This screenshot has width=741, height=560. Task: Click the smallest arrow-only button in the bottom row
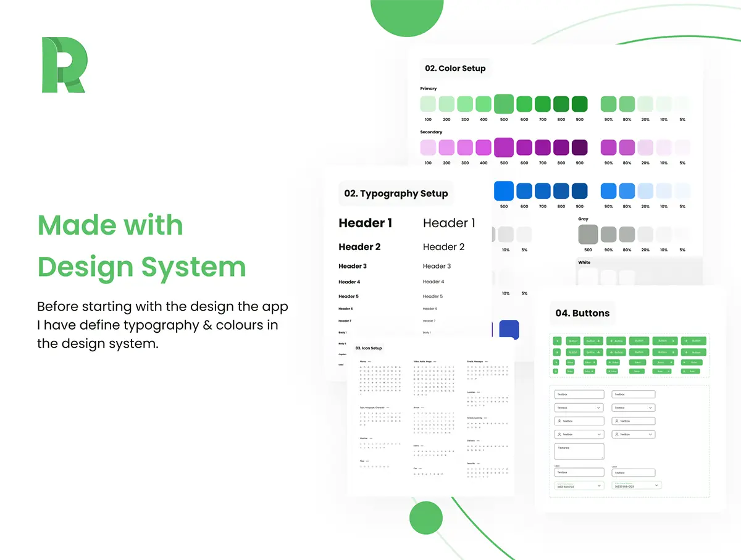coord(556,371)
